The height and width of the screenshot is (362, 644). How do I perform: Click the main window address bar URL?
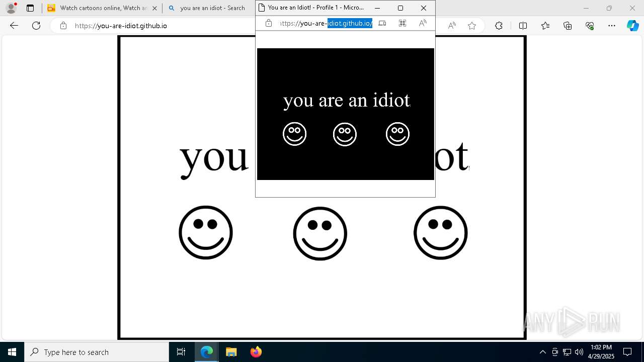tap(121, 26)
